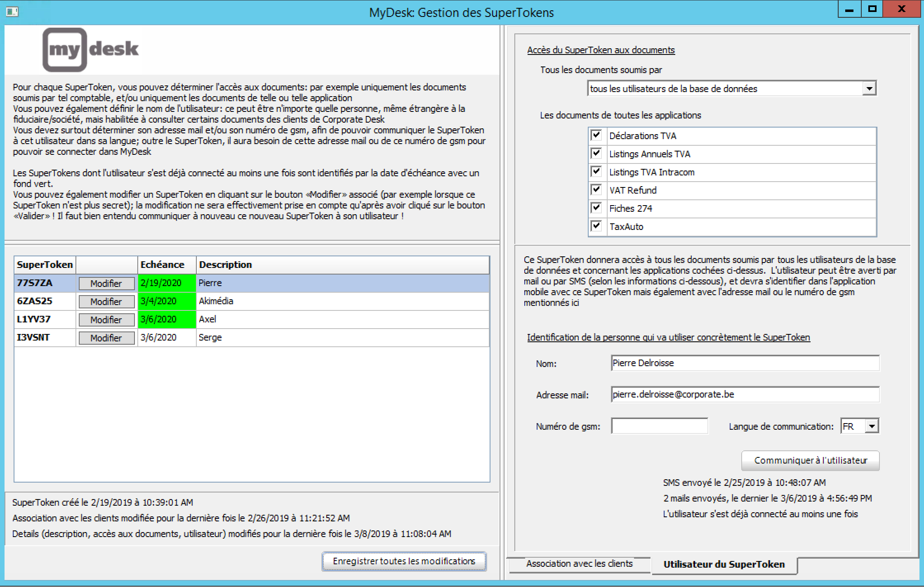Select the 77S7ZA token cell

45,283
